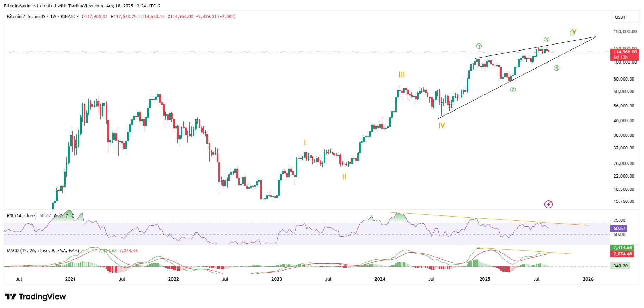Click the BINANCE exchange label

[70, 17]
